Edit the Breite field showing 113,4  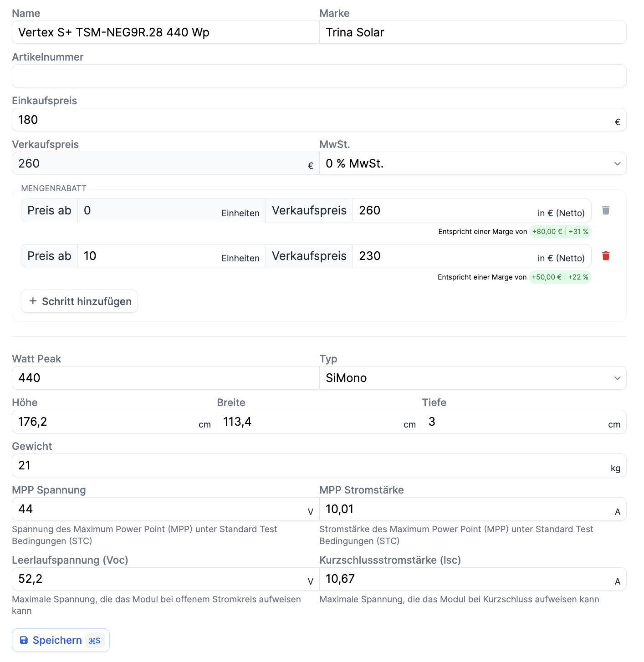pyautogui.click(x=310, y=422)
